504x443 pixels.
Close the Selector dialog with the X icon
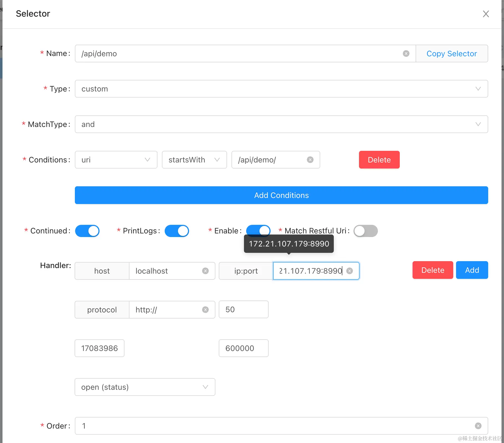pyautogui.click(x=486, y=14)
